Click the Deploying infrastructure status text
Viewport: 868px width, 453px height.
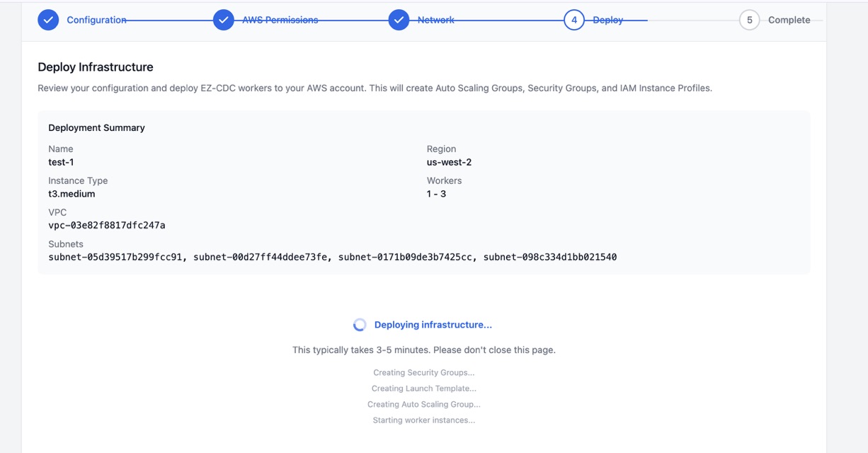tap(433, 323)
